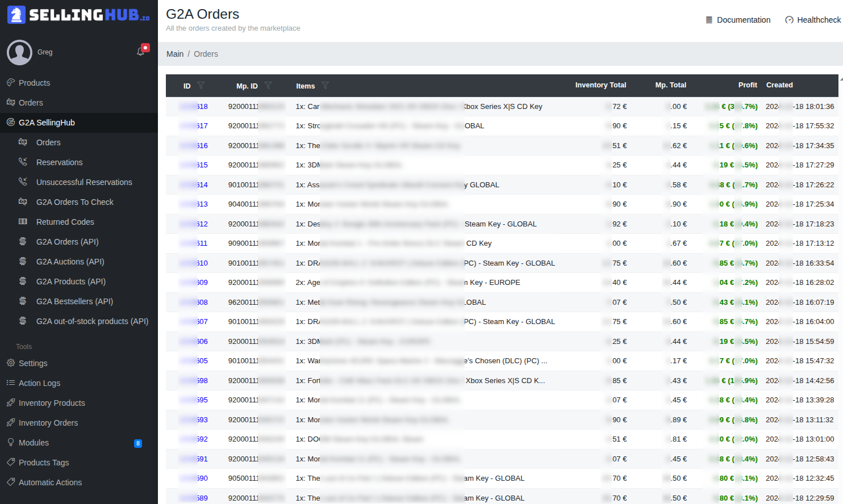Open notifications via the bell icon
The height and width of the screenshot is (504, 843).
(141, 51)
